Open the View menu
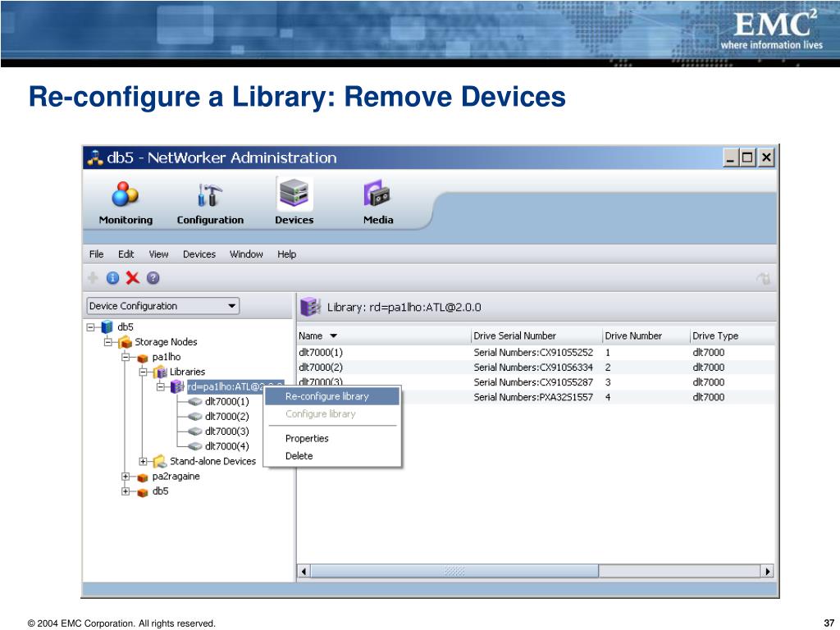Viewport: 840px width, 630px height. click(158, 254)
